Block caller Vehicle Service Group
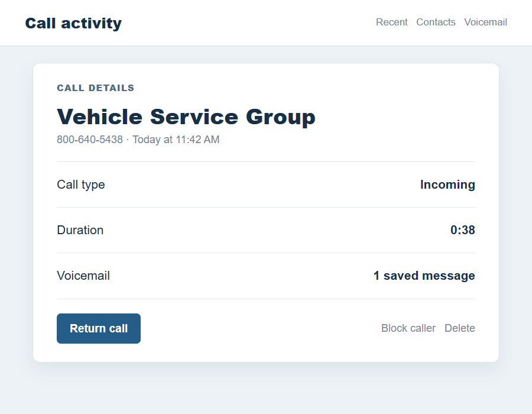This screenshot has width=532, height=414. tap(408, 328)
